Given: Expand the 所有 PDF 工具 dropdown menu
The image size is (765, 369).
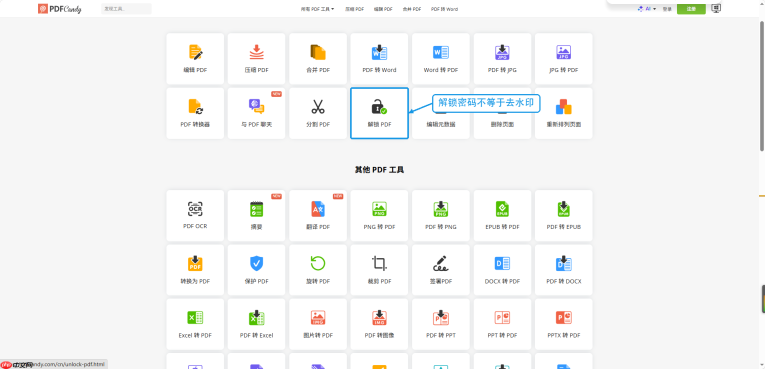Looking at the screenshot, I should point(317,9).
